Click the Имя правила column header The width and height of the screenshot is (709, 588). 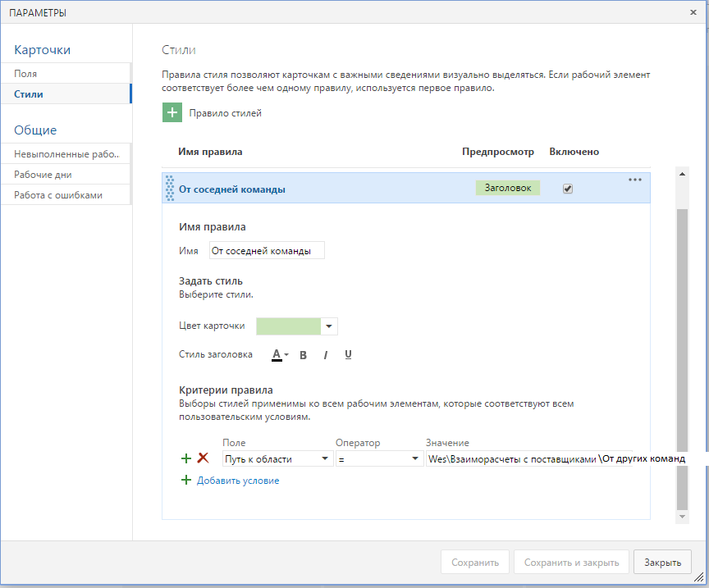coord(210,152)
